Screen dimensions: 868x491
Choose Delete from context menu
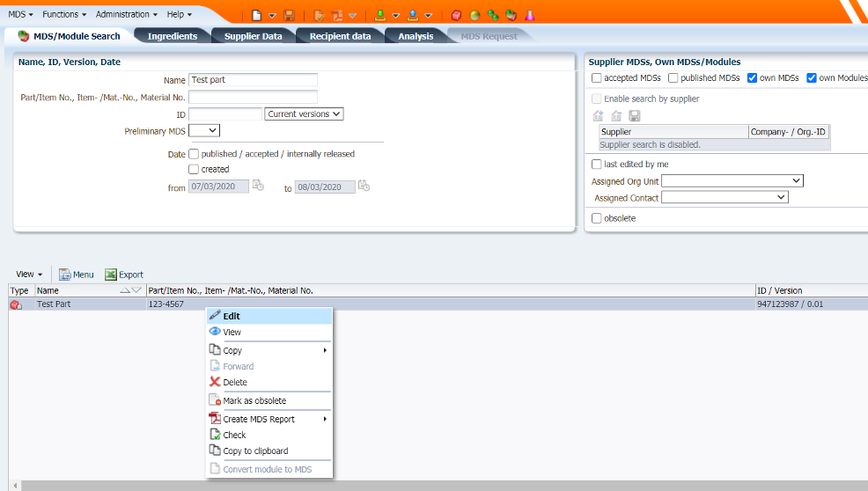269,383
